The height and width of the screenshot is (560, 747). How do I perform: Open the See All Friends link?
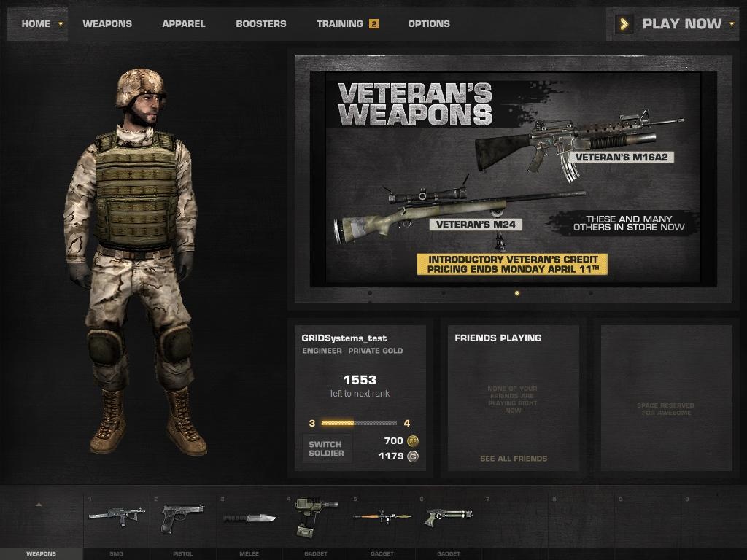tap(514, 459)
